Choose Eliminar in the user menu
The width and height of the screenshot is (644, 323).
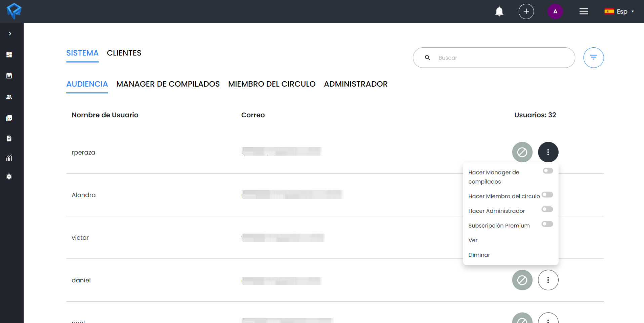[479, 255]
